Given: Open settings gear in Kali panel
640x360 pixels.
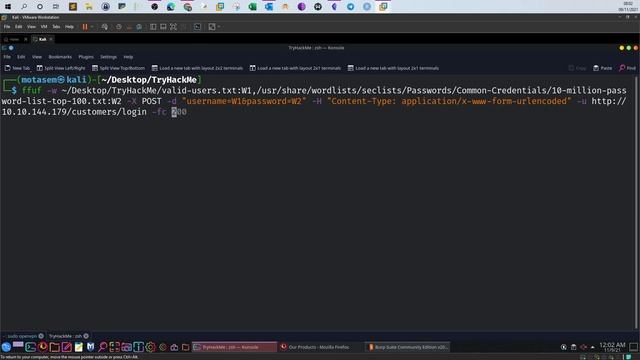Looking at the screenshot, I should tap(151, 347).
